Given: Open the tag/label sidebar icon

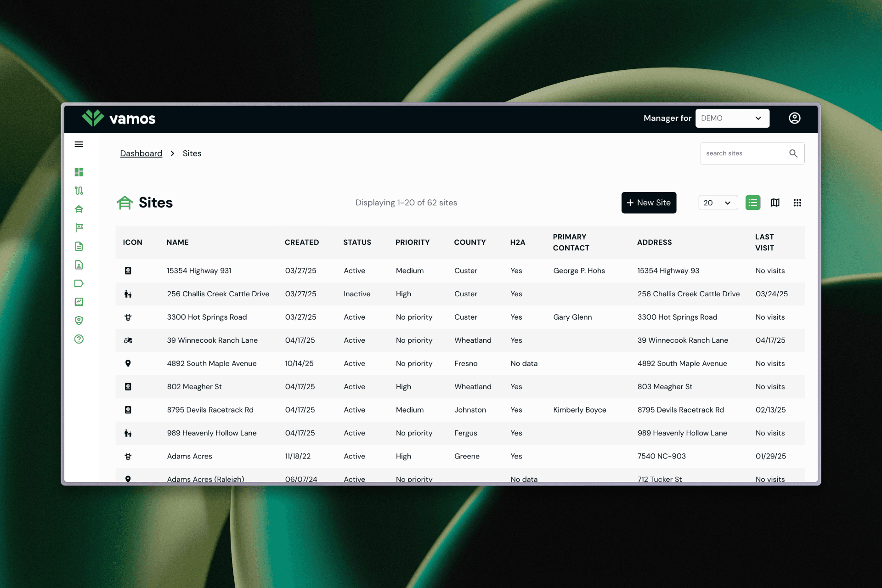Looking at the screenshot, I should [x=79, y=283].
